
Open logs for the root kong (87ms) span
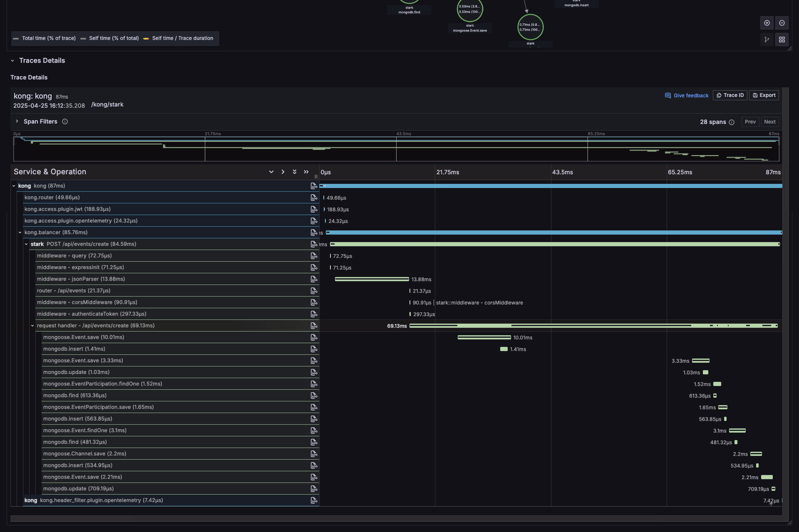[314, 186]
